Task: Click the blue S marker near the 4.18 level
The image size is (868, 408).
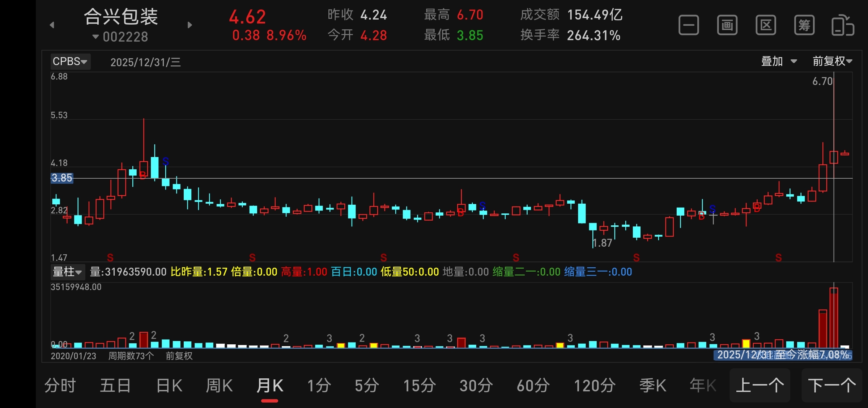Action: pos(166,161)
